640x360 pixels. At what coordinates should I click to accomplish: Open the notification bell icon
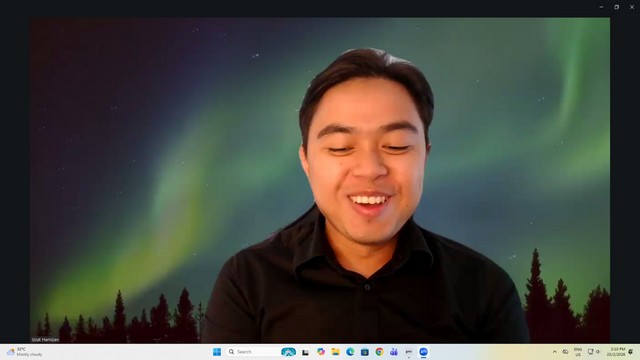point(631,352)
